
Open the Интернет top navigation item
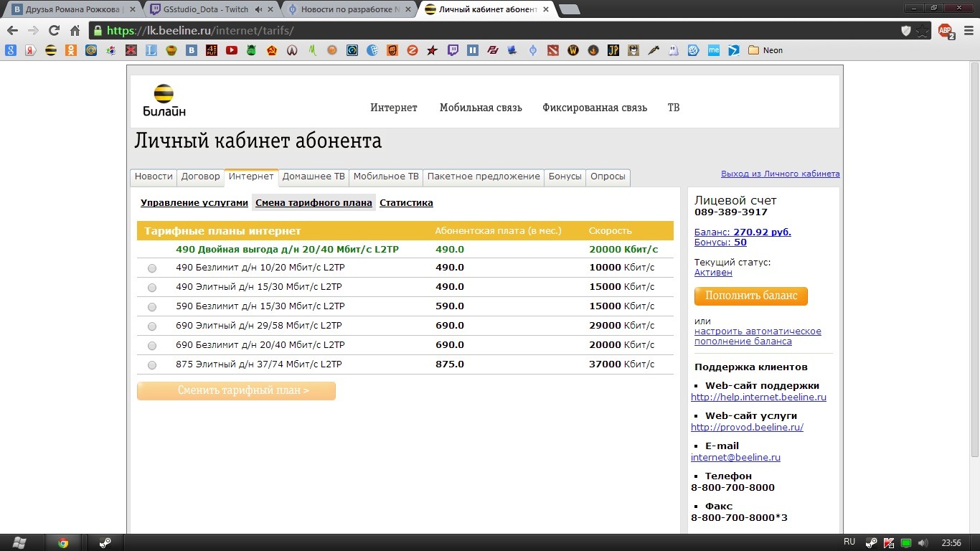(x=394, y=108)
